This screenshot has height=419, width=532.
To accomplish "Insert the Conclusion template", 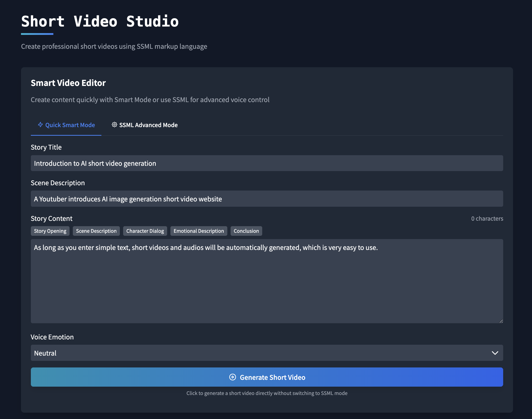I will click(x=246, y=231).
